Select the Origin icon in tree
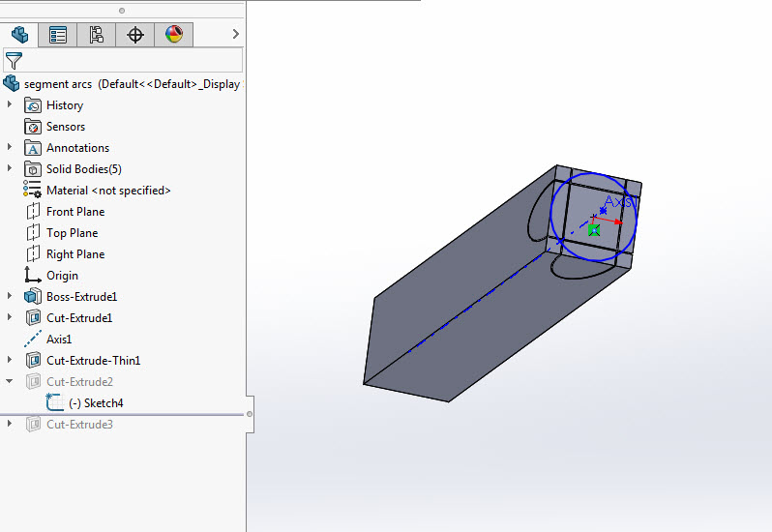 coord(33,276)
